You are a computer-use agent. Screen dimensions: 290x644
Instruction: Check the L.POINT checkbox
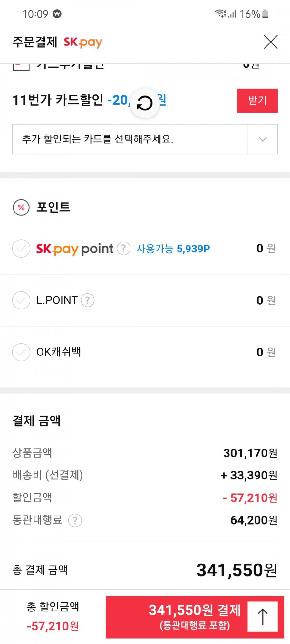[x=21, y=300]
